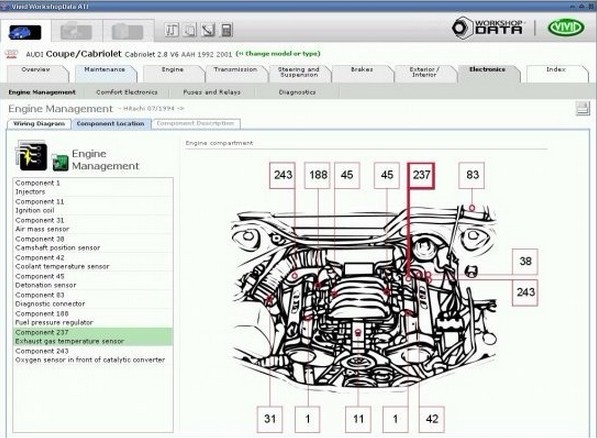Click the 42 label box in diagram

pyautogui.click(x=431, y=419)
